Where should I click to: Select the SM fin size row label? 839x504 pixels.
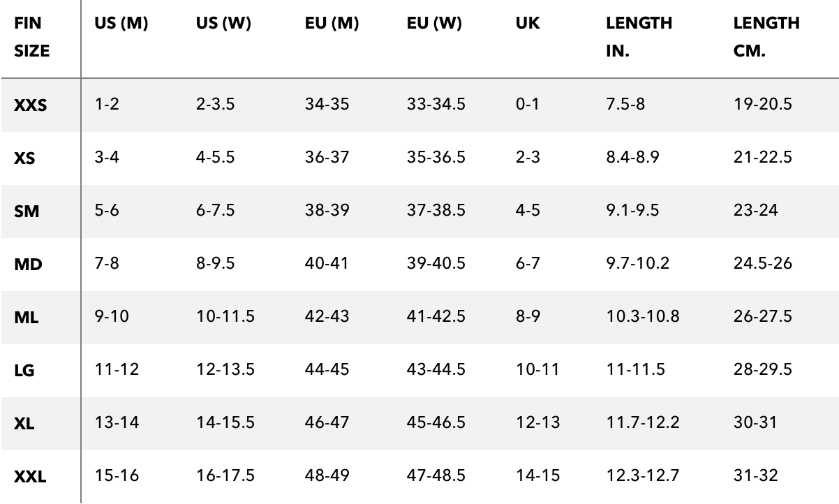[27, 212]
